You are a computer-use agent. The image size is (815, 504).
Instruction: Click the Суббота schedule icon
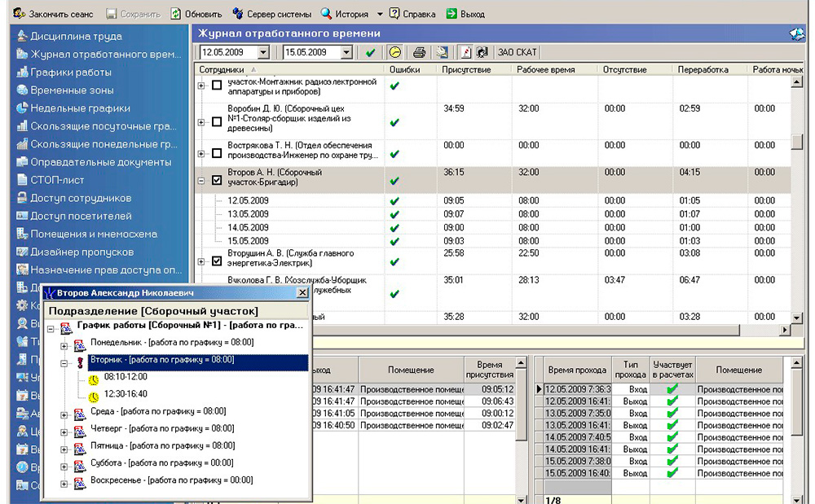click(x=80, y=466)
